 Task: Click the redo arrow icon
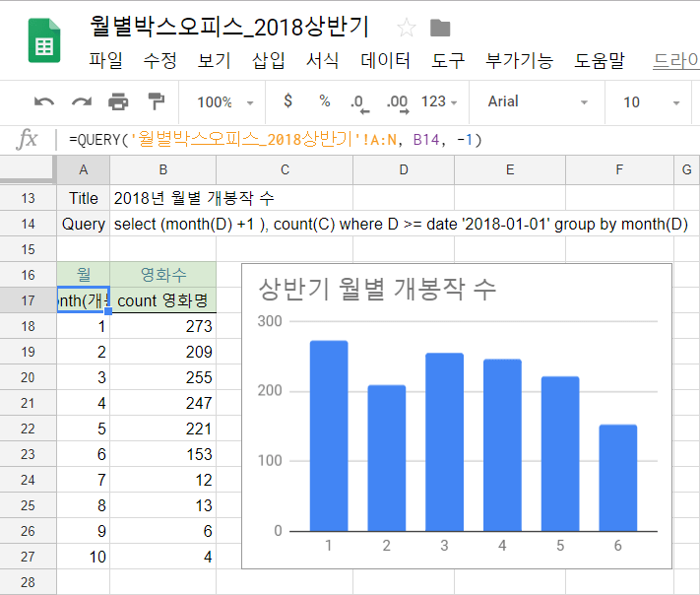[x=82, y=101]
